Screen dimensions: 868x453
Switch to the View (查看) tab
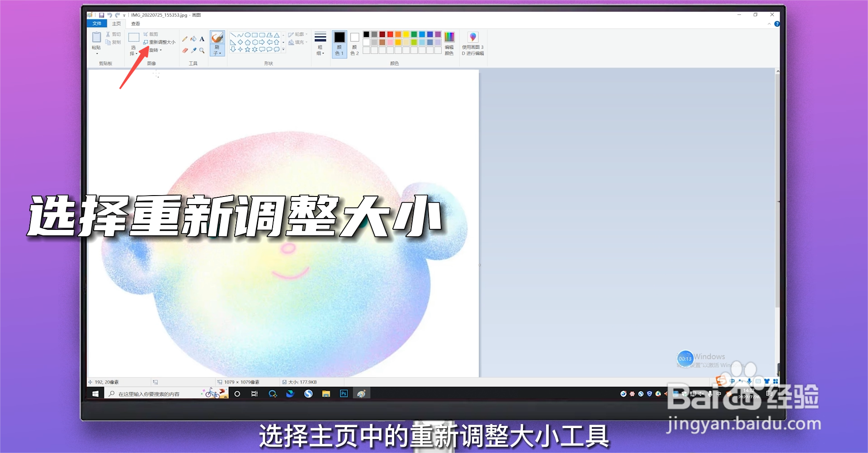click(136, 23)
